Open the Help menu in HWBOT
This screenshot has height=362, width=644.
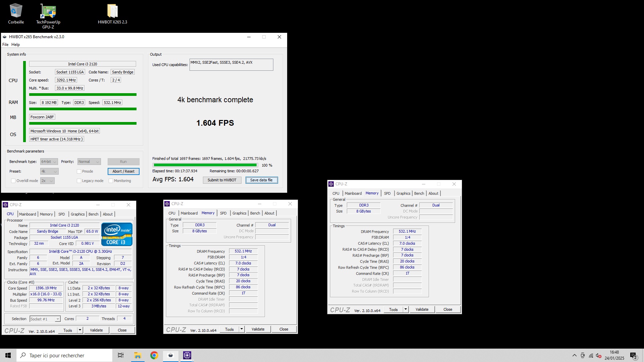point(15,45)
